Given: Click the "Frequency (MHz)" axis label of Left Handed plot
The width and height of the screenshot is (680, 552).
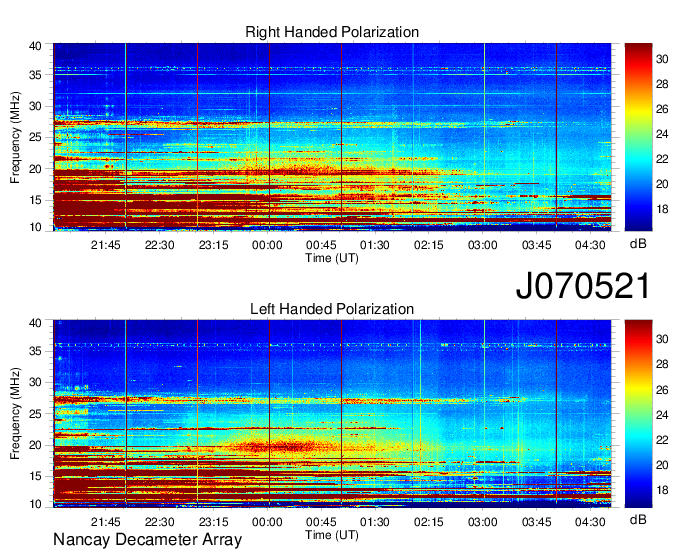Looking at the screenshot, I should pos(15,414).
